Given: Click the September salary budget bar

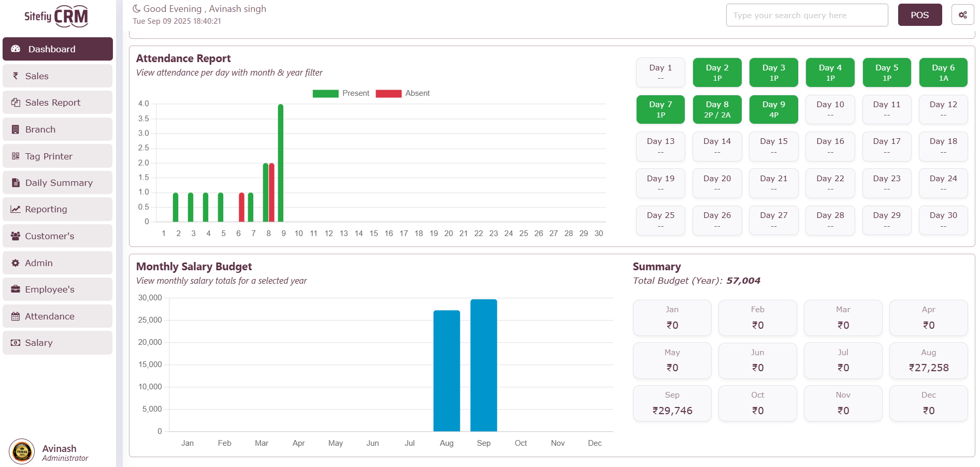Looking at the screenshot, I should 483,365.
